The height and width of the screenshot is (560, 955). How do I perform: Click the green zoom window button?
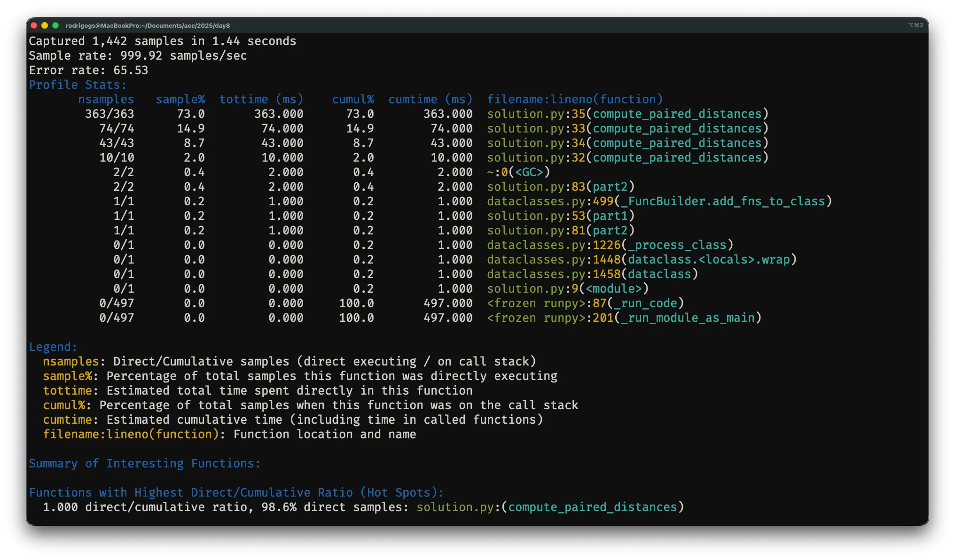55,25
